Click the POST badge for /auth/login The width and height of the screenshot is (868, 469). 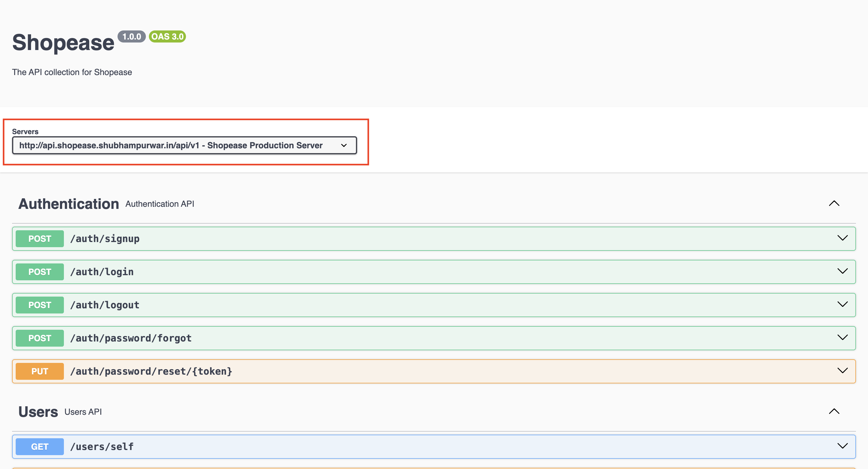coord(40,272)
